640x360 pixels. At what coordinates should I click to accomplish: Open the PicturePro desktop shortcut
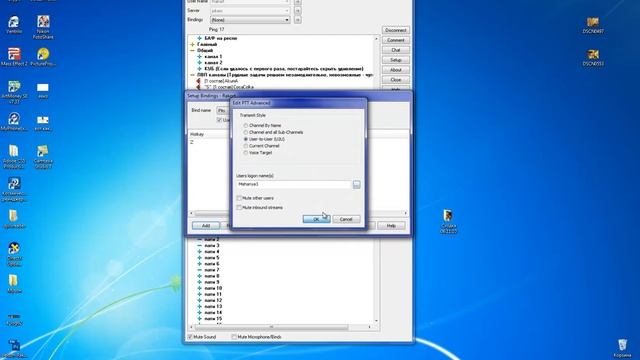43,57
